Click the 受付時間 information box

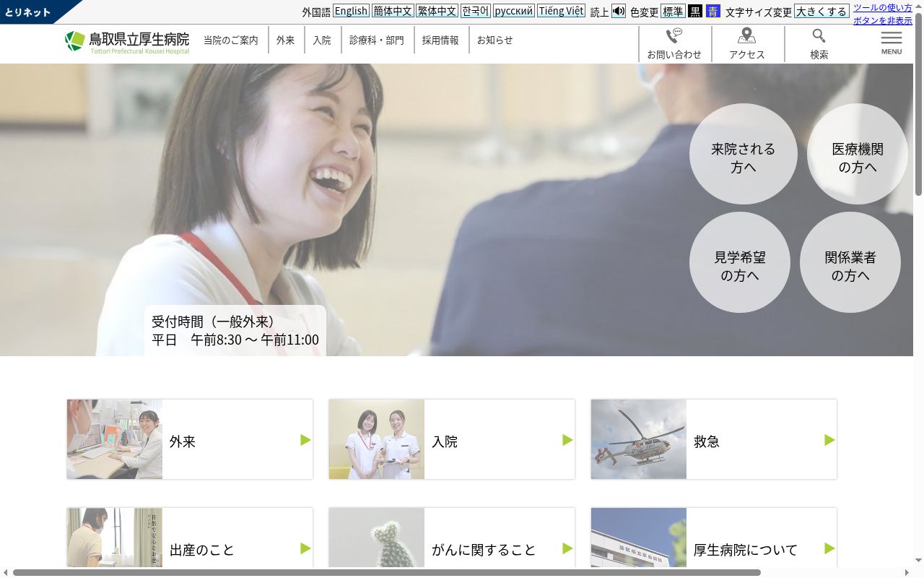click(x=235, y=330)
